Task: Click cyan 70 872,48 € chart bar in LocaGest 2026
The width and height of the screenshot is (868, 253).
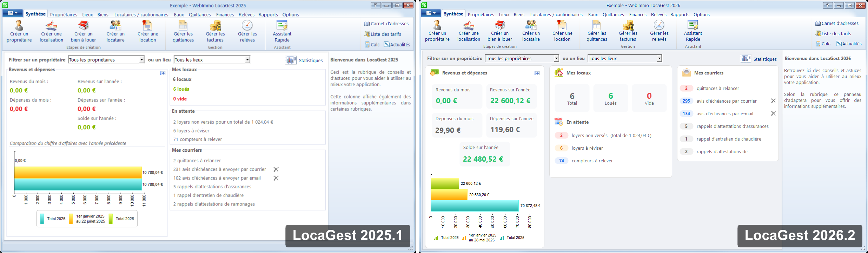Action: 475,206
